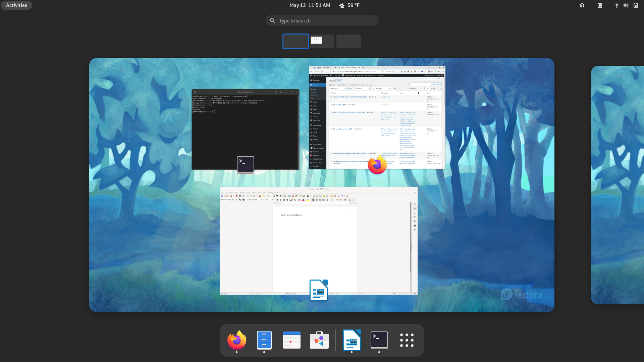Viewport: 644px width, 362px height.
Task: Open the Calendar app in the dock
Action: 292,340
